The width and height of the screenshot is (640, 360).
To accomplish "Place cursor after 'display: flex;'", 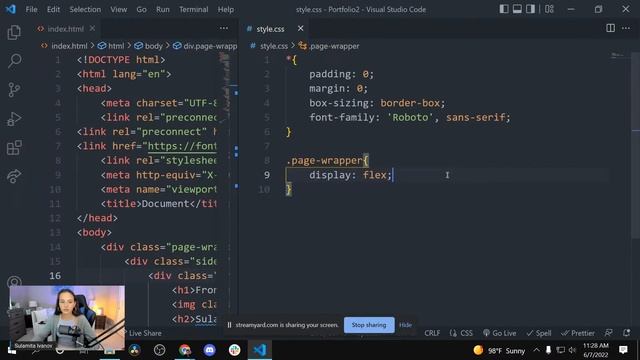I will coord(393,175).
